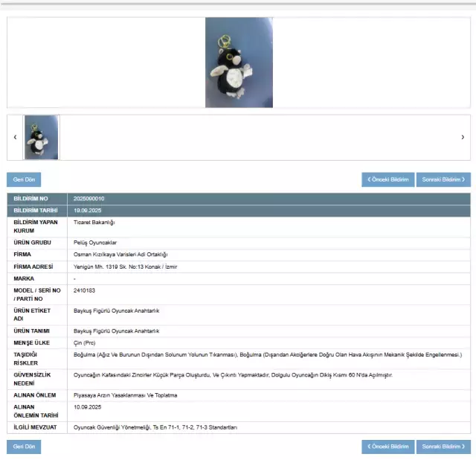This screenshot has width=476, height=460.
Task: Click the bottom Önceki Bildirim button
Action: point(387,447)
